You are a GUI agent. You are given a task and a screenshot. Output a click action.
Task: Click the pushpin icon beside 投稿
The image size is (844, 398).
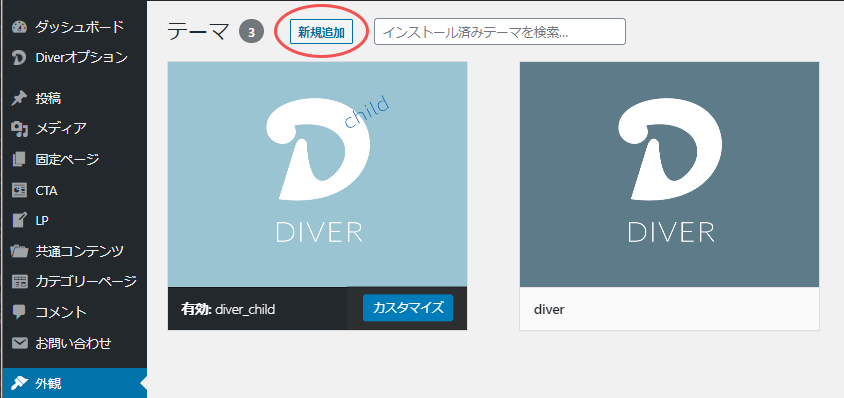click(19, 99)
